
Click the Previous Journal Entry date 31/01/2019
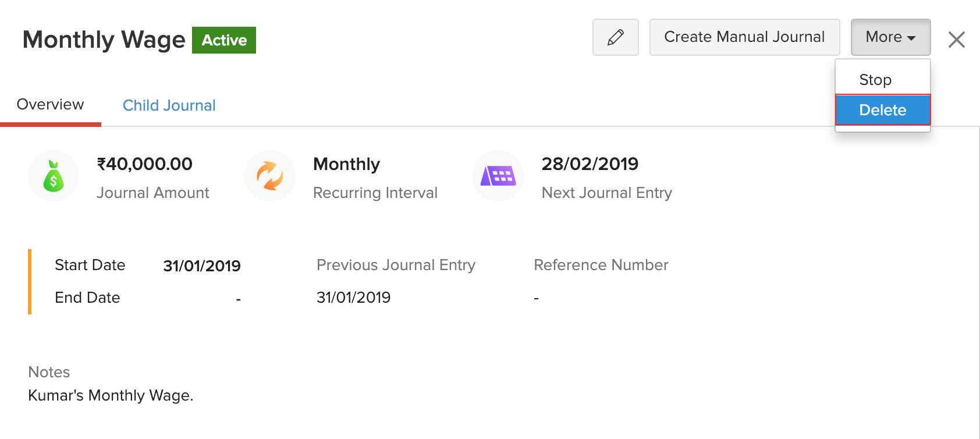(x=353, y=297)
